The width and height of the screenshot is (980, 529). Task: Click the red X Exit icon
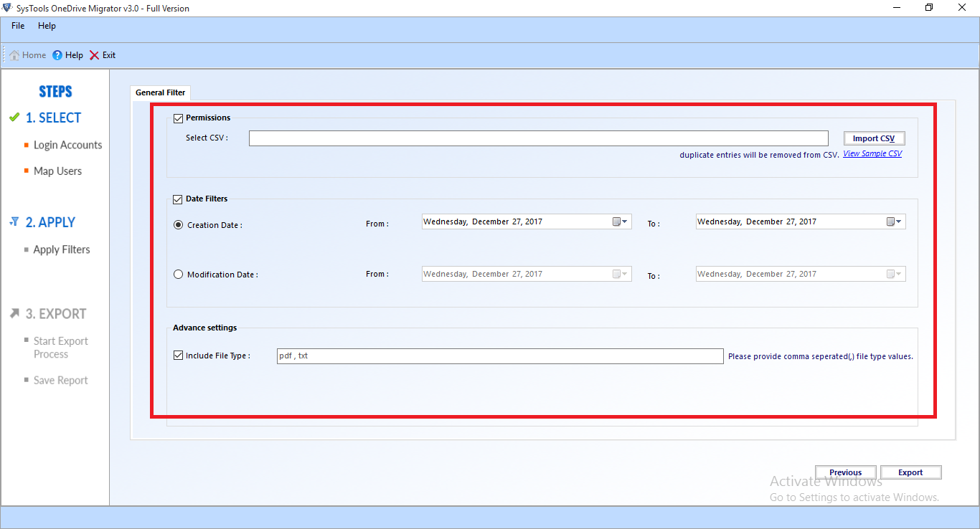click(x=95, y=55)
